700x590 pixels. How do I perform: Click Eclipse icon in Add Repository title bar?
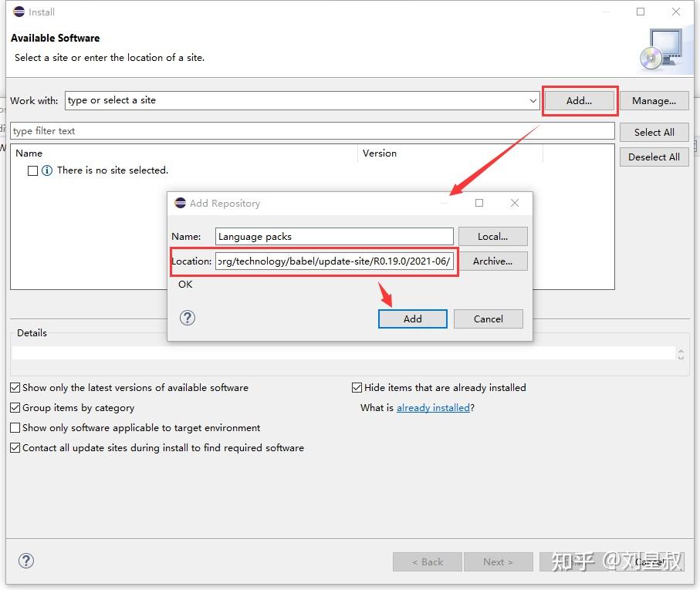[181, 203]
